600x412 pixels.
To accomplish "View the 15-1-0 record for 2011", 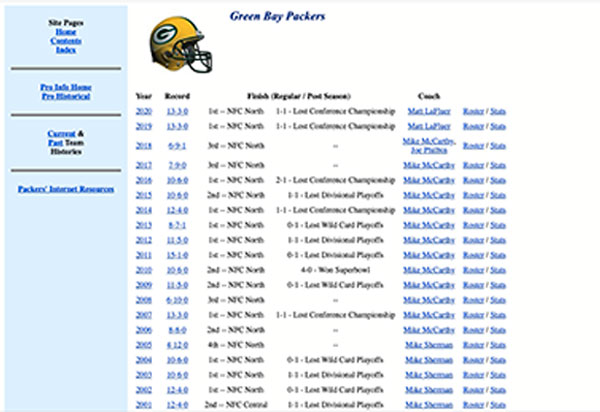I will point(177,255).
